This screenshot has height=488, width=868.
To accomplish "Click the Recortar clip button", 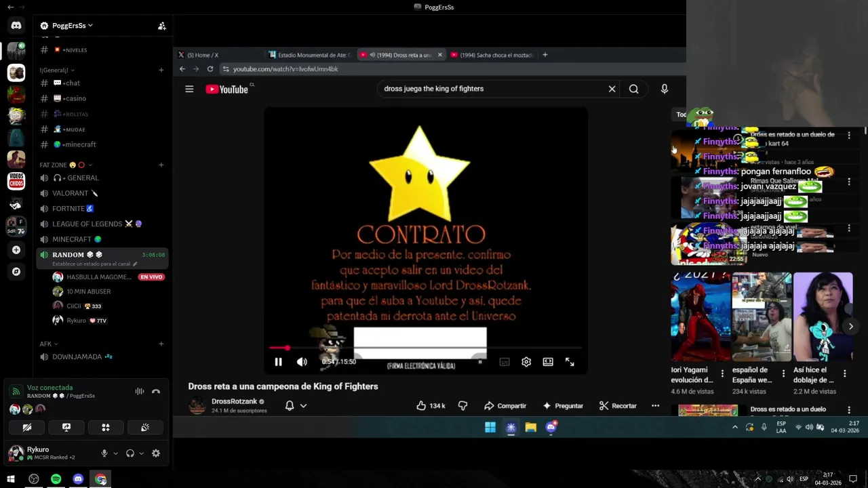I will tap(618, 405).
